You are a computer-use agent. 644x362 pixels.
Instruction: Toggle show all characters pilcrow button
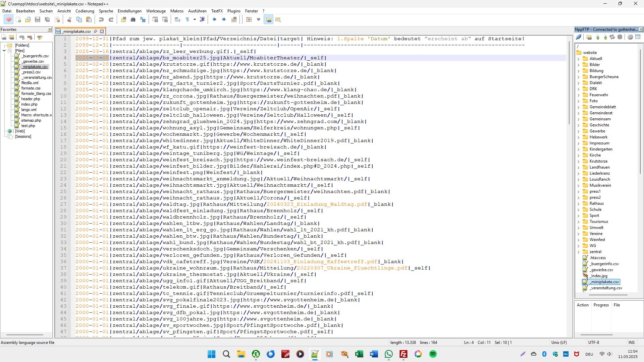point(187,20)
